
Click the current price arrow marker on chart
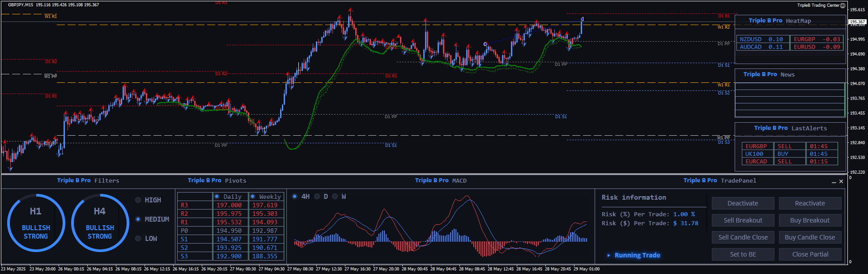(582, 19)
